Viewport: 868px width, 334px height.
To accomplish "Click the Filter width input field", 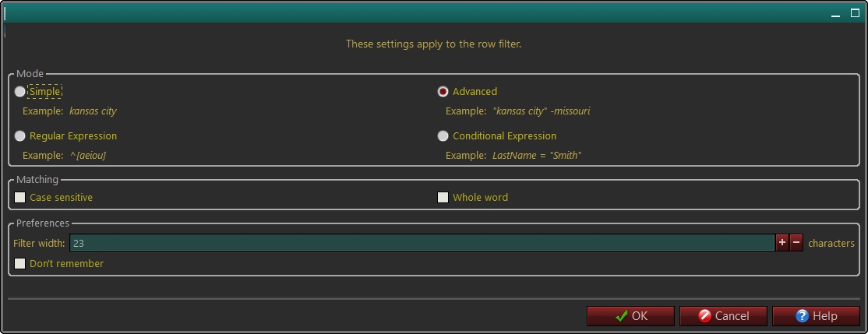I will (421, 243).
